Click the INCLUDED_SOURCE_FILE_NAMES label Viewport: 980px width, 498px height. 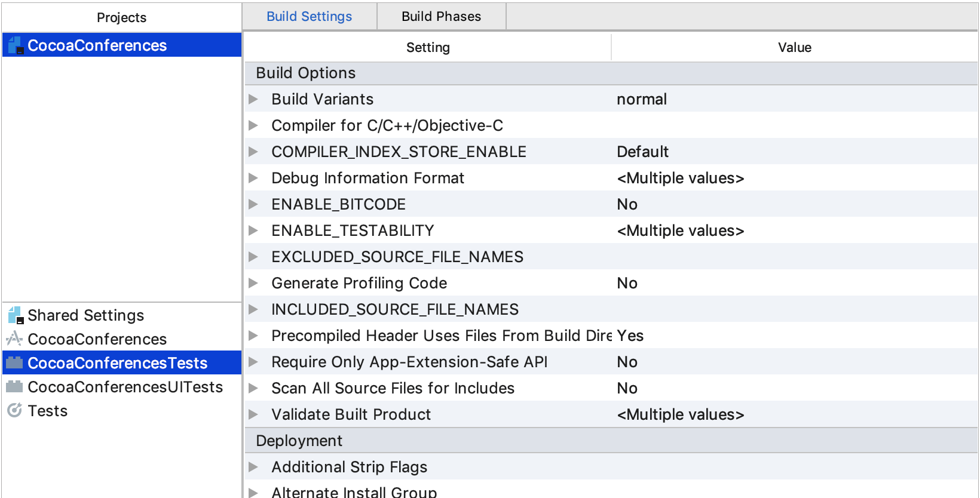click(x=395, y=309)
